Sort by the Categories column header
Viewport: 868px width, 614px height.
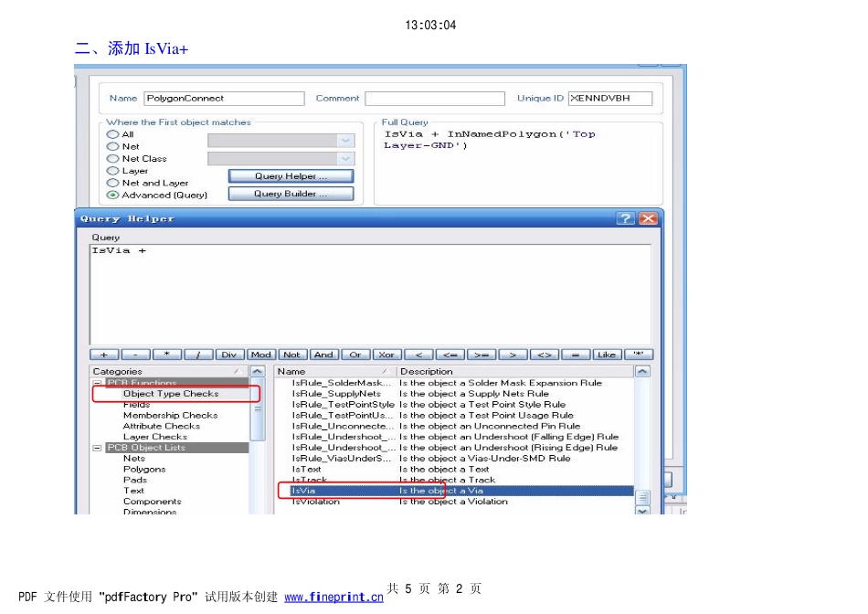pyautogui.click(x=169, y=372)
